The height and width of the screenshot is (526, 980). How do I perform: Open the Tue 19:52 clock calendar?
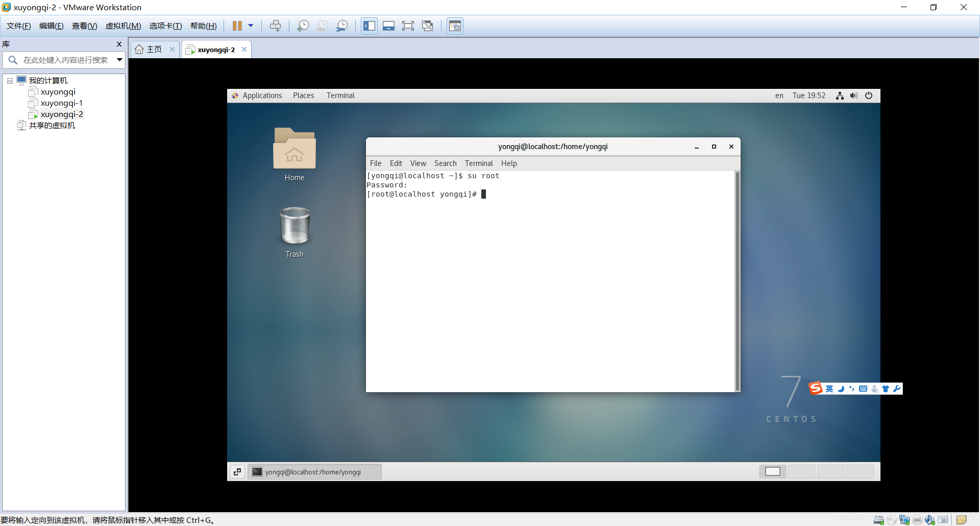click(809, 95)
